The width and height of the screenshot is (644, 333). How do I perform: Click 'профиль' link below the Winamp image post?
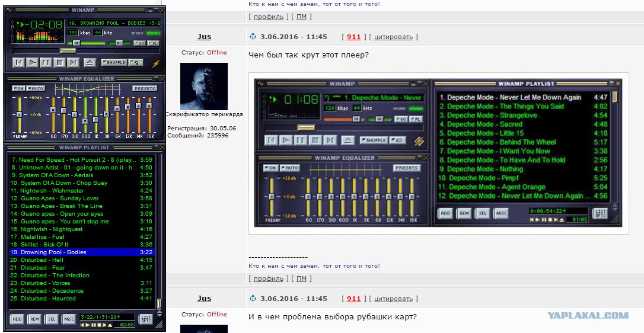click(268, 278)
